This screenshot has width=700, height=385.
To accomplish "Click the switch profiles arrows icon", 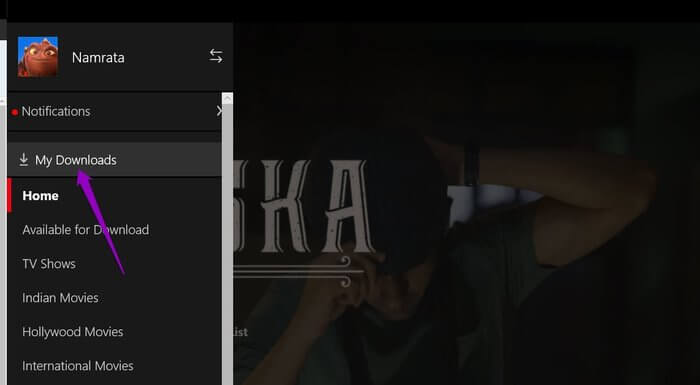I will coord(216,56).
